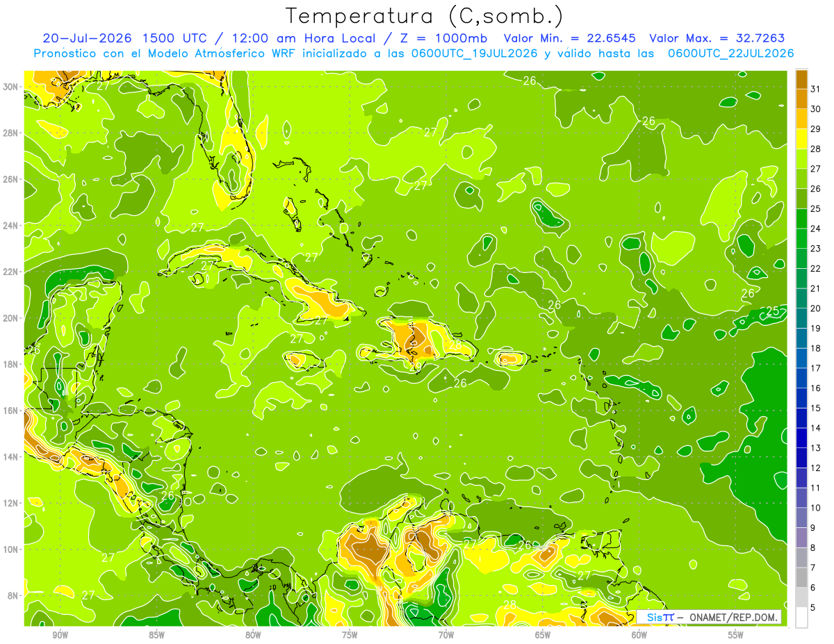Click the color legend value '5'

click(x=814, y=607)
